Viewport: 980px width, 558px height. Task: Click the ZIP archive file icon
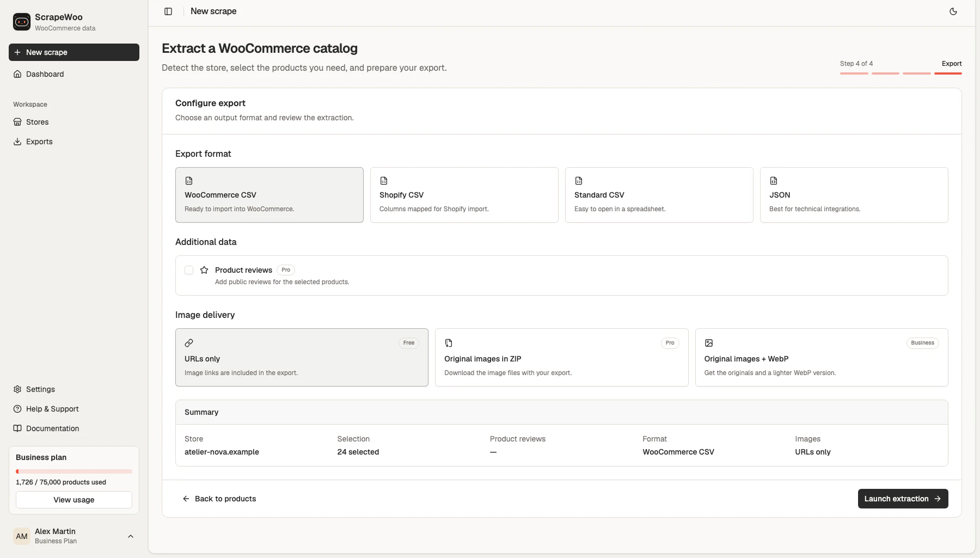click(x=449, y=343)
